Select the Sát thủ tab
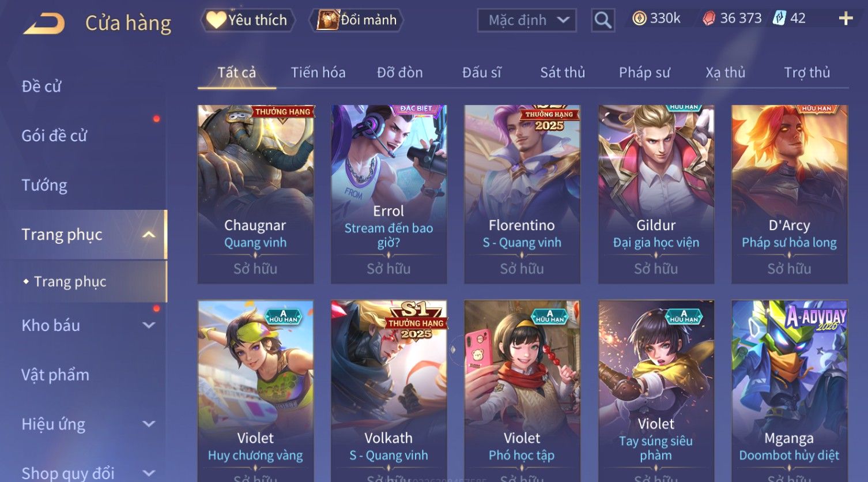Viewport: 868px width, 482px height. (x=563, y=73)
